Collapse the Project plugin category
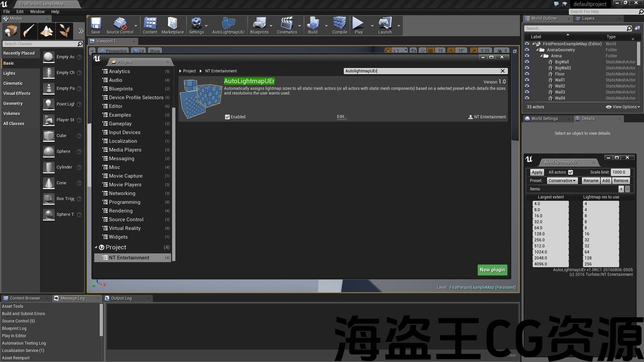 click(96, 247)
